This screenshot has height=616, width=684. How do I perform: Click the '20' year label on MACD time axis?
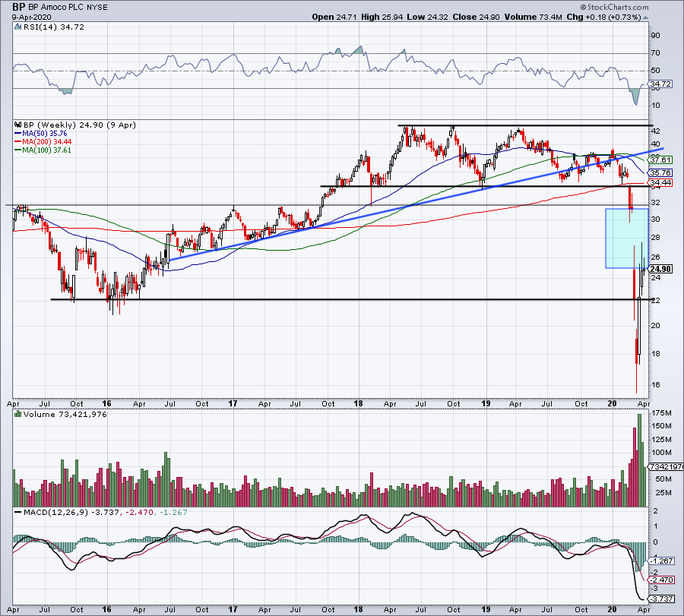(612, 609)
